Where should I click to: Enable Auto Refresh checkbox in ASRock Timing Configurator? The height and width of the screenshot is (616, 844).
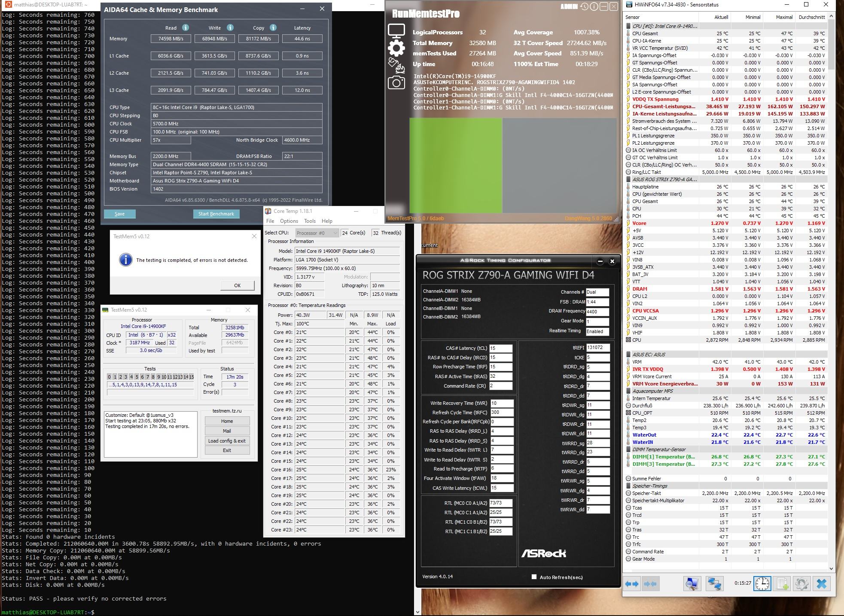[x=534, y=577]
